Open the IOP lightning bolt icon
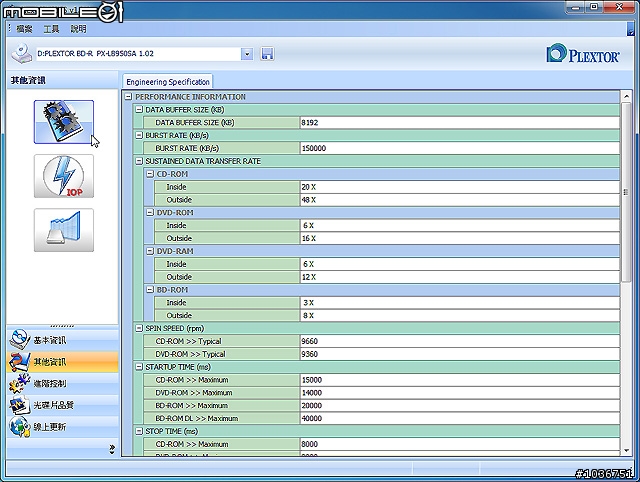640x482 pixels. click(x=64, y=176)
